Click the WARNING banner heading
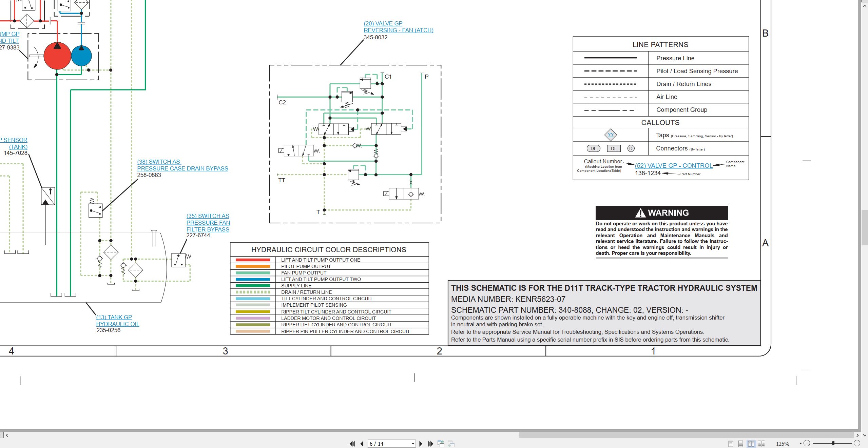The image size is (868, 448). pos(661,213)
